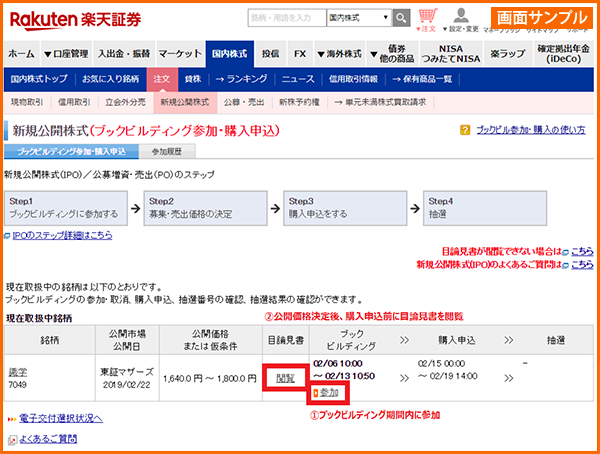Screen dimensions: 600x454
Task: Open the 貸株 submenu item
Action: (x=193, y=79)
